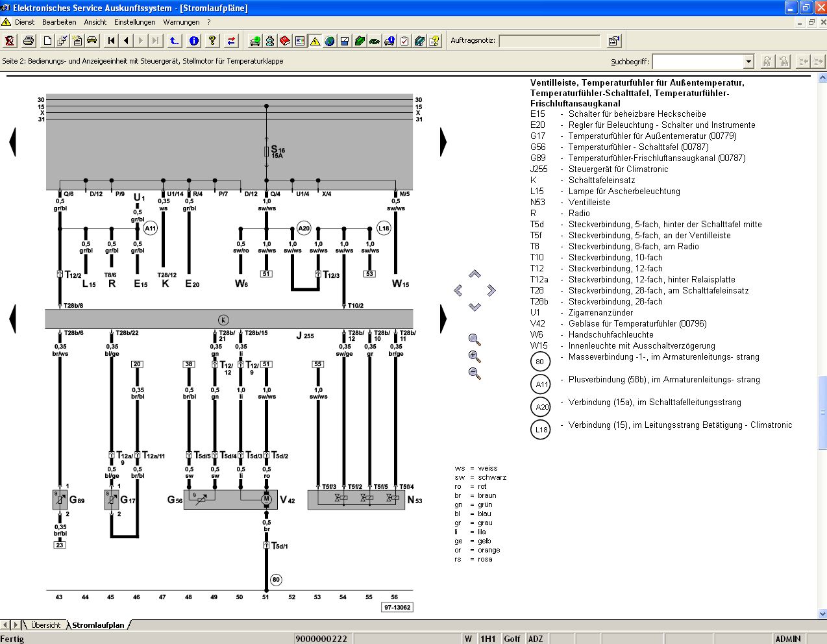Screen dimensions: 827x644
Task: Jump to first page with skip-back arrow
Action: pyautogui.click(x=112, y=41)
